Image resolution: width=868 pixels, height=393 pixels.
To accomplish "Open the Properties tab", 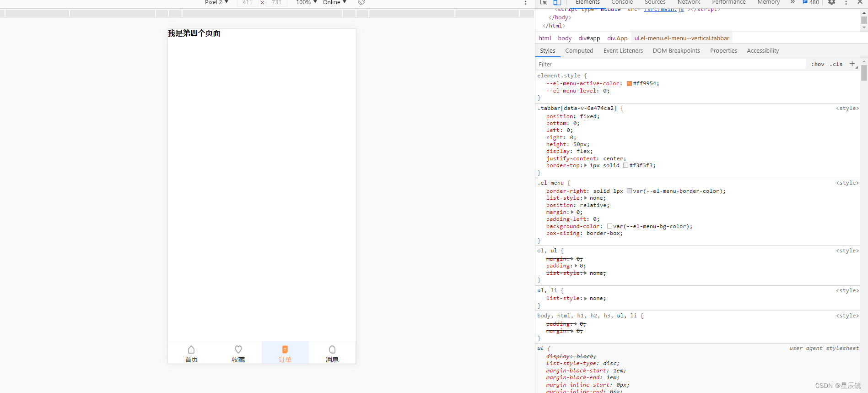I will [x=723, y=51].
